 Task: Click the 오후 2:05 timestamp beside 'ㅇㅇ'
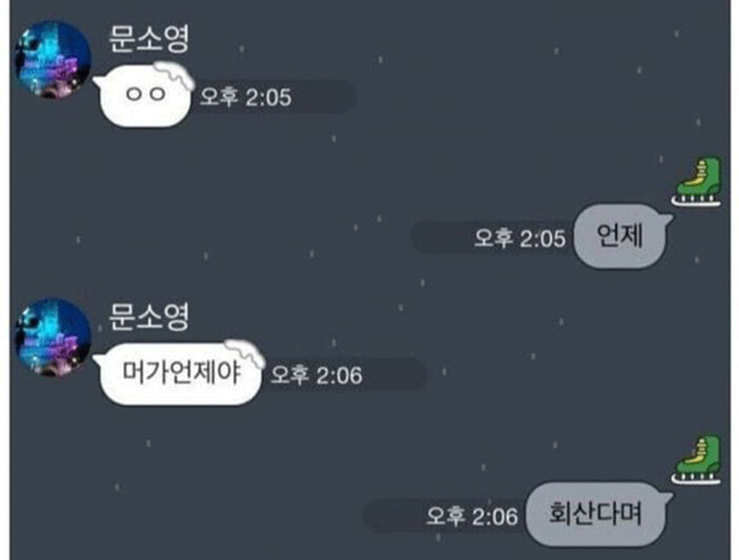pos(246,97)
